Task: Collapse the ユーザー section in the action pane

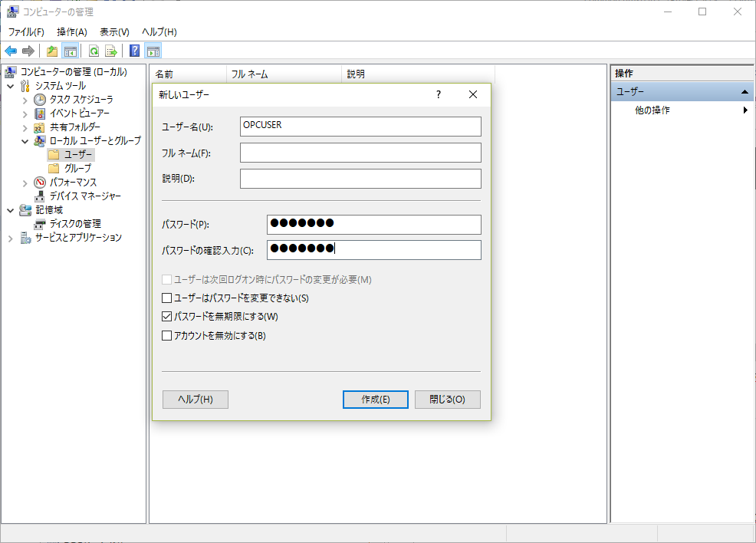Action: pos(744,91)
